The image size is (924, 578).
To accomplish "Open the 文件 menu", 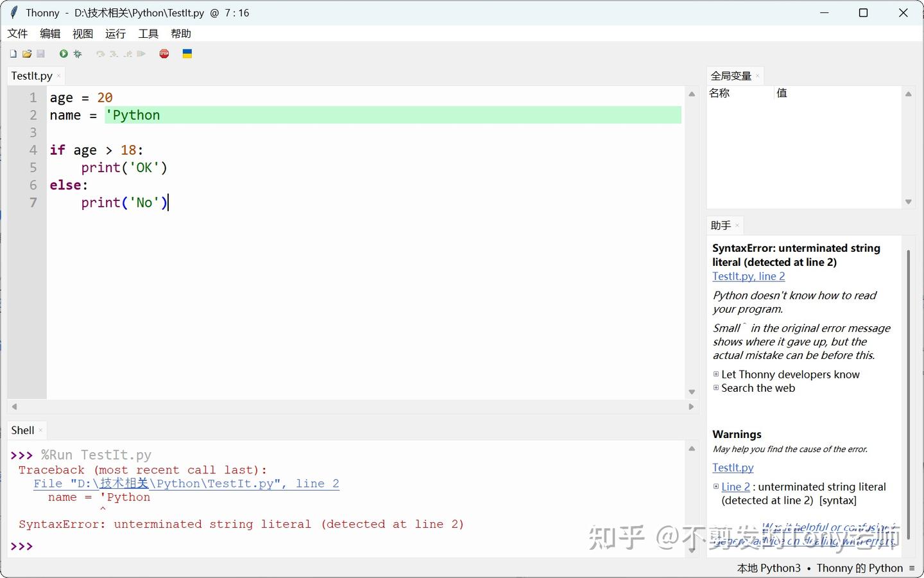I will 18,33.
